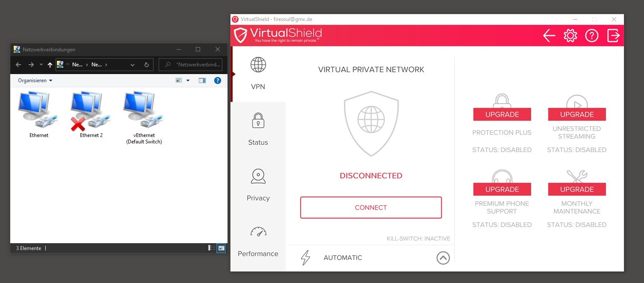Click the PROTECTION PLUS label
644x283 pixels.
click(x=502, y=133)
